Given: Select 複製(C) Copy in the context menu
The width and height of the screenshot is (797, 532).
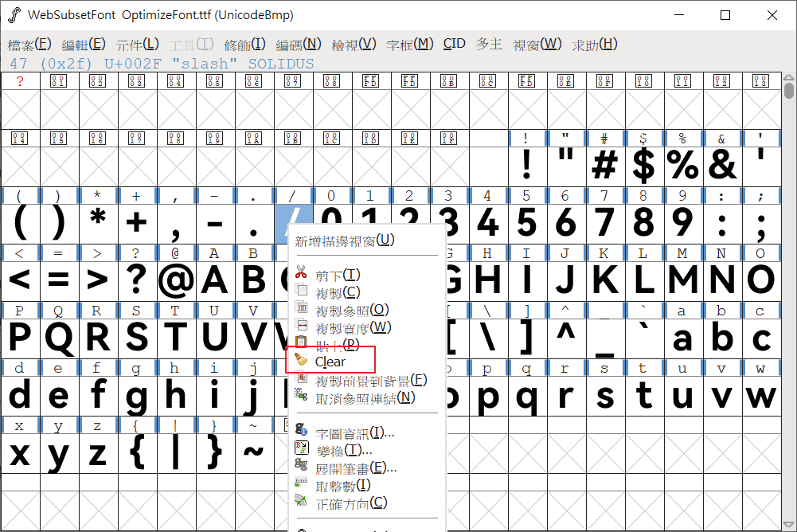Looking at the screenshot, I should [x=338, y=292].
